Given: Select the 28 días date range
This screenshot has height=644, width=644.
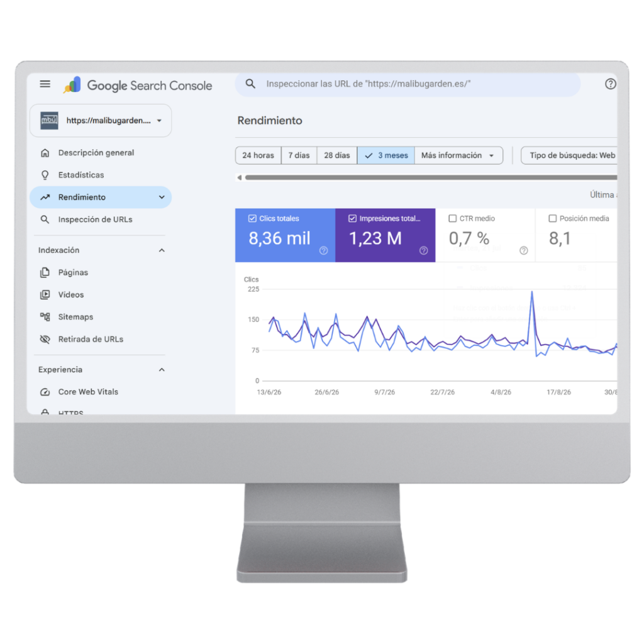Looking at the screenshot, I should point(337,155).
